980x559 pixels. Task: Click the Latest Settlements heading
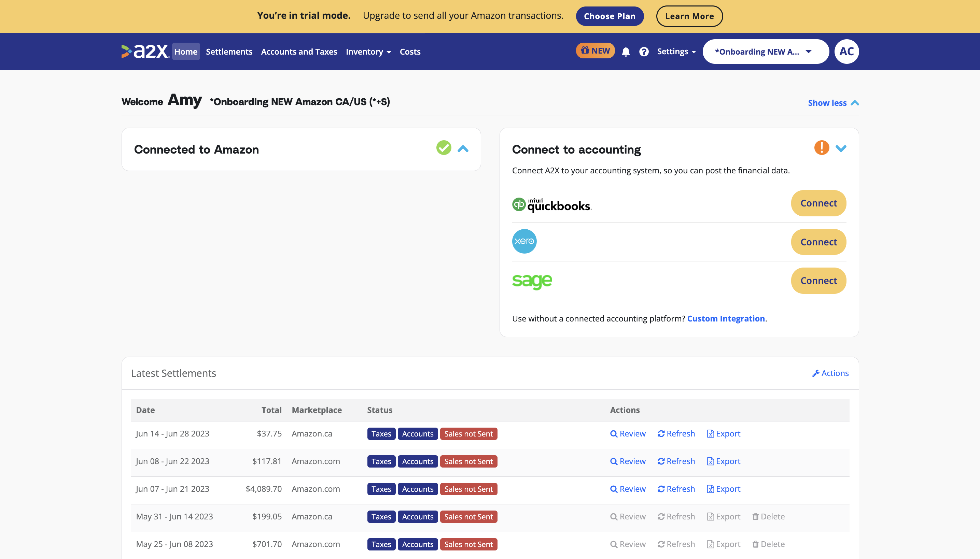pos(174,373)
